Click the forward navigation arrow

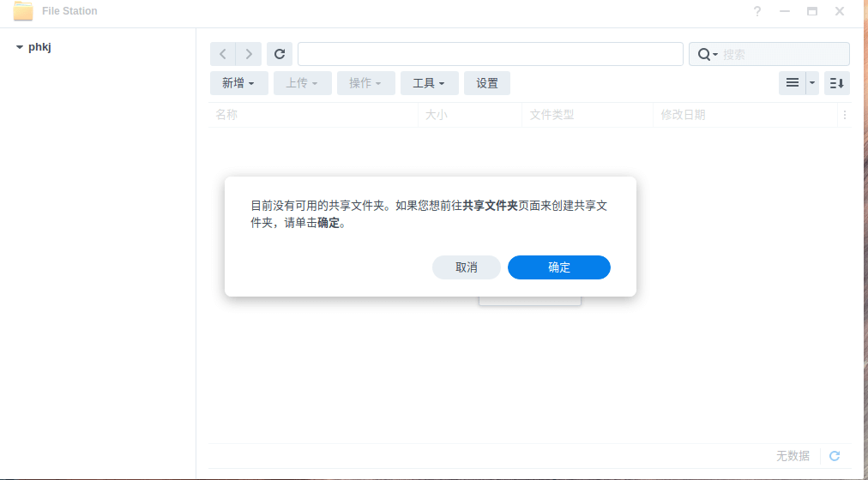tap(249, 54)
